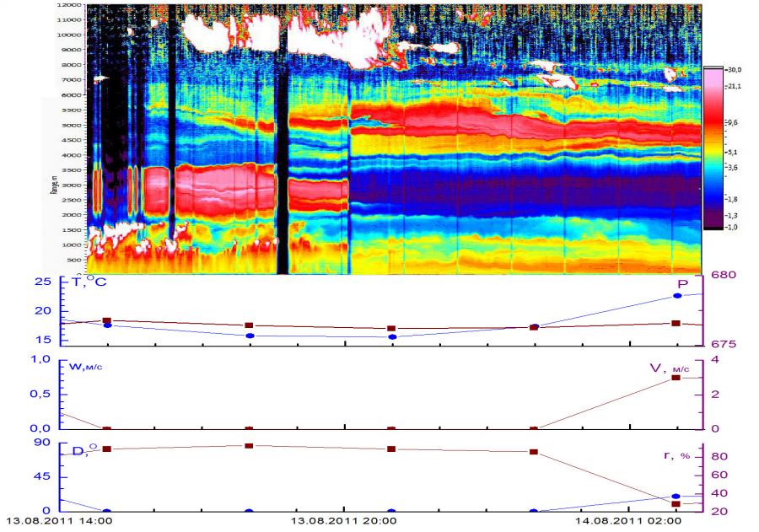The width and height of the screenshot is (759, 532).
Task: Click the lowest red humidity square marker
Action: point(677,504)
